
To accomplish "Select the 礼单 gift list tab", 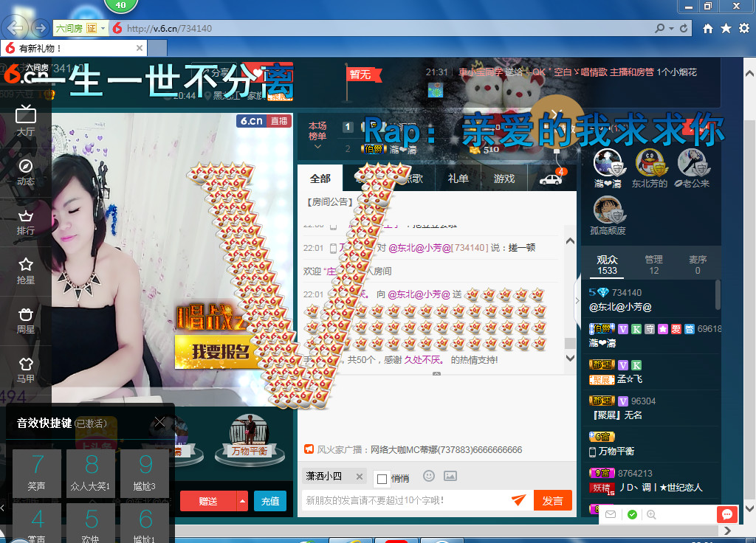I will (x=458, y=179).
